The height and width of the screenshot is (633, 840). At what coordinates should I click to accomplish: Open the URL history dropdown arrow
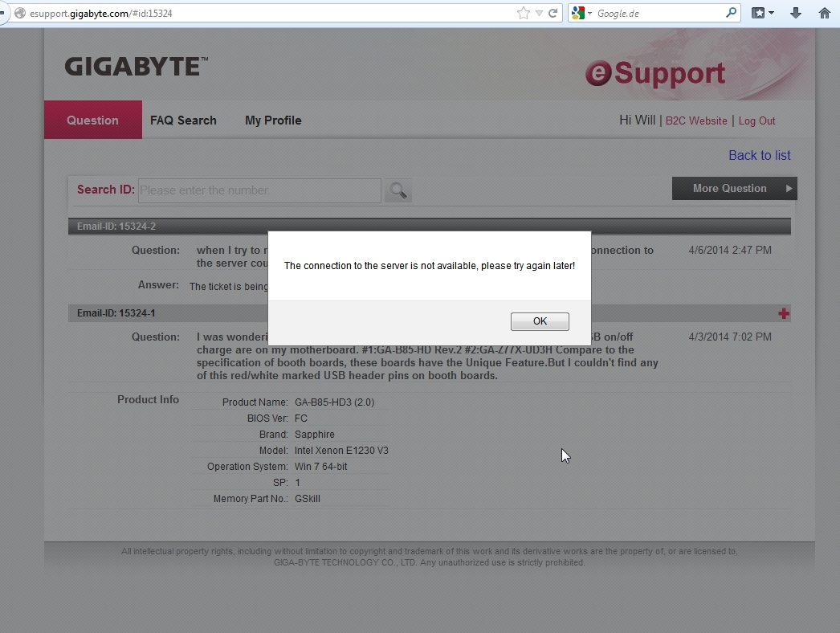(x=539, y=14)
